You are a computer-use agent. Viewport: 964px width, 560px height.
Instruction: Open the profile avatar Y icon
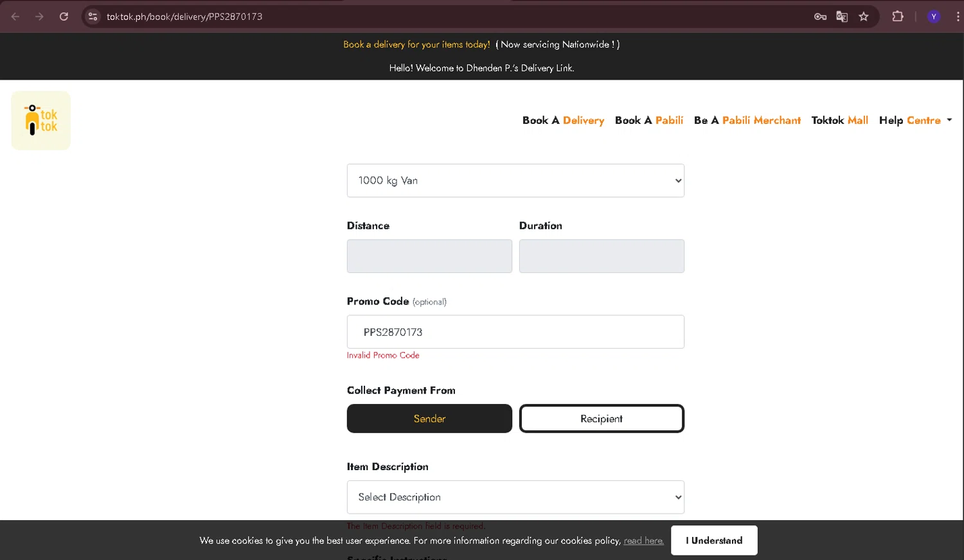tap(934, 17)
